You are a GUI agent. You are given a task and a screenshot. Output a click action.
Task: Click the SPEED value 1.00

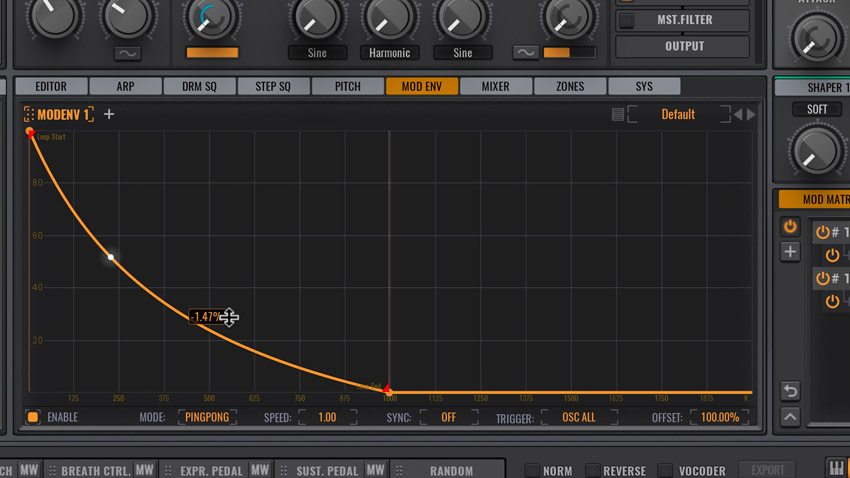tap(327, 417)
